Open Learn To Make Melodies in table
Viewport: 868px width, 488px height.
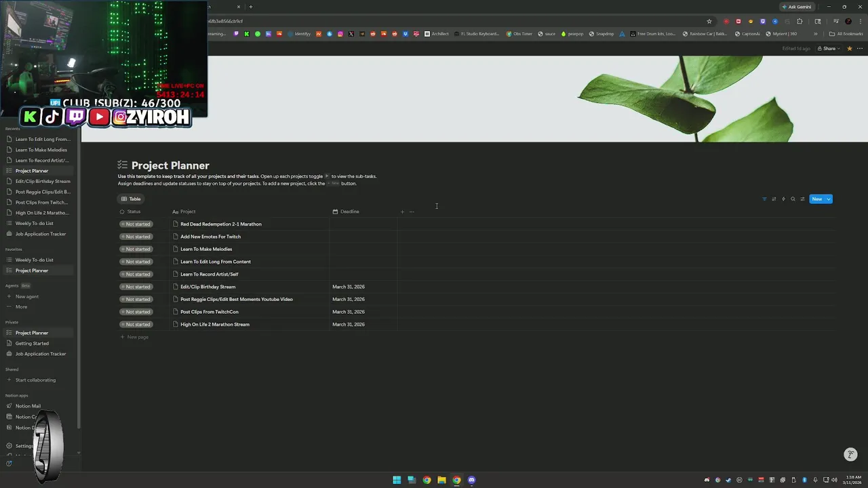click(x=206, y=249)
